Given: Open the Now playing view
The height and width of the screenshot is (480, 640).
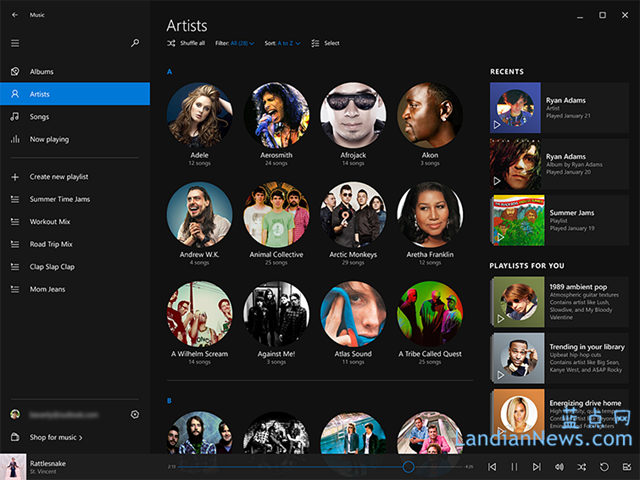Looking at the screenshot, I should (75, 139).
